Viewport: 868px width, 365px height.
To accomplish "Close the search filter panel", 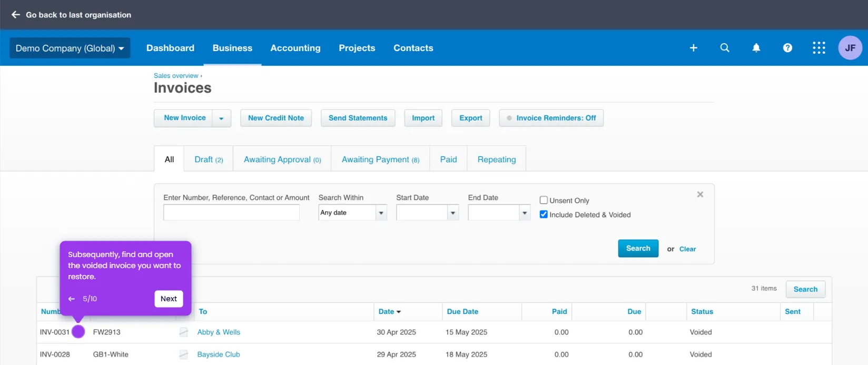I will [x=700, y=194].
